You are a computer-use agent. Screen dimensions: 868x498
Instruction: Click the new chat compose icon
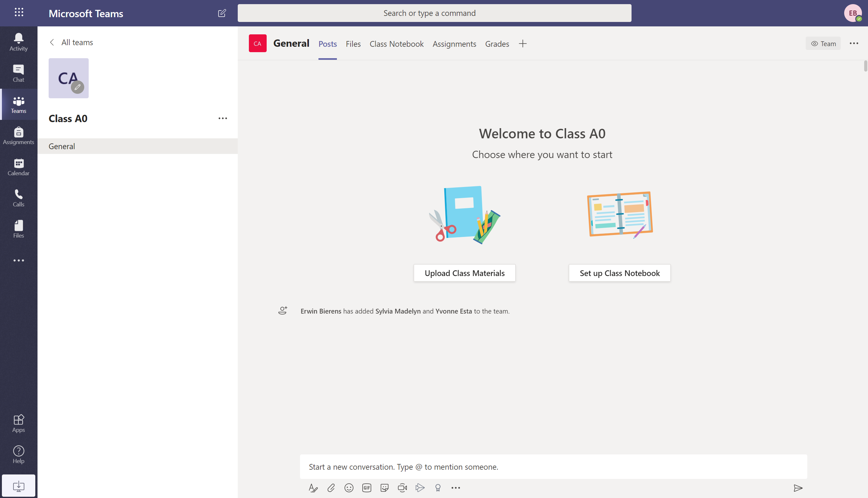(x=222, y=13)
